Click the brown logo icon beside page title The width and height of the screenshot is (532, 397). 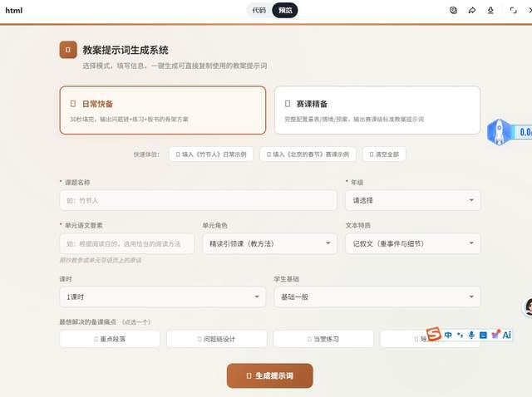68,50
